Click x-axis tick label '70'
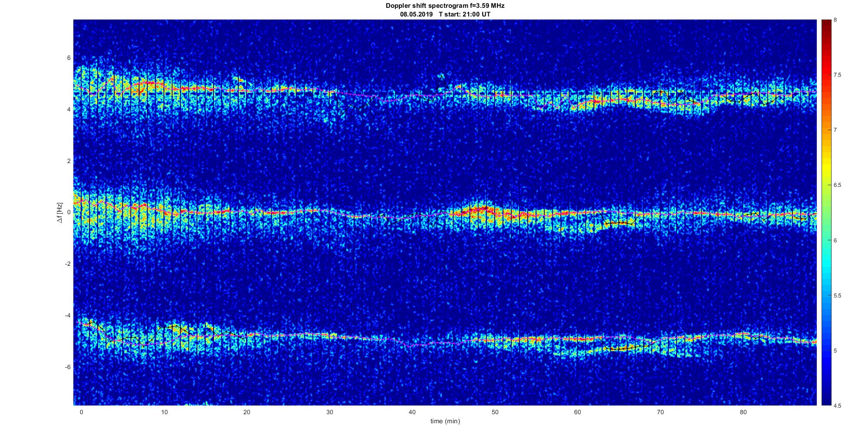Screen dimensions: 868x435 660,412
